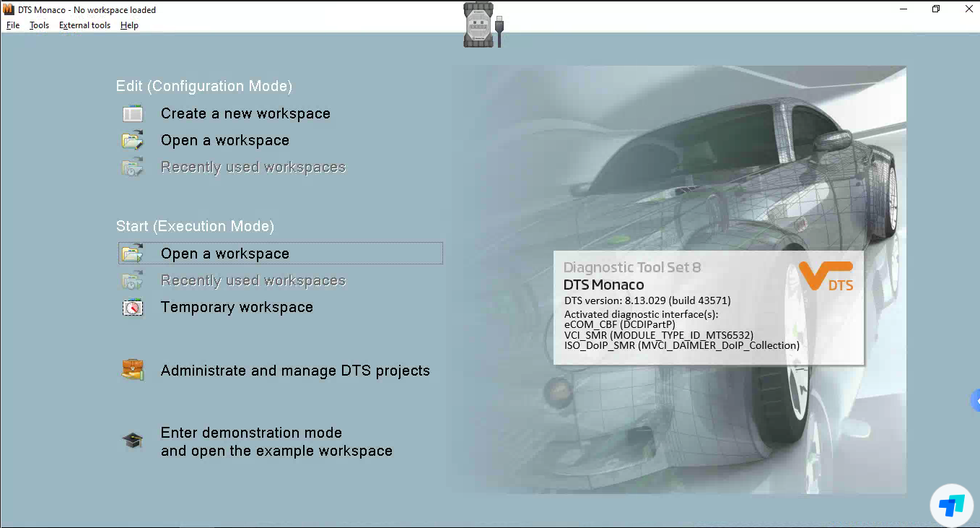The height and width of the screenshot is (528, 980).
Task: Click the eCOM_CBF (DCDIPartP) interface text
Action: 619,324
